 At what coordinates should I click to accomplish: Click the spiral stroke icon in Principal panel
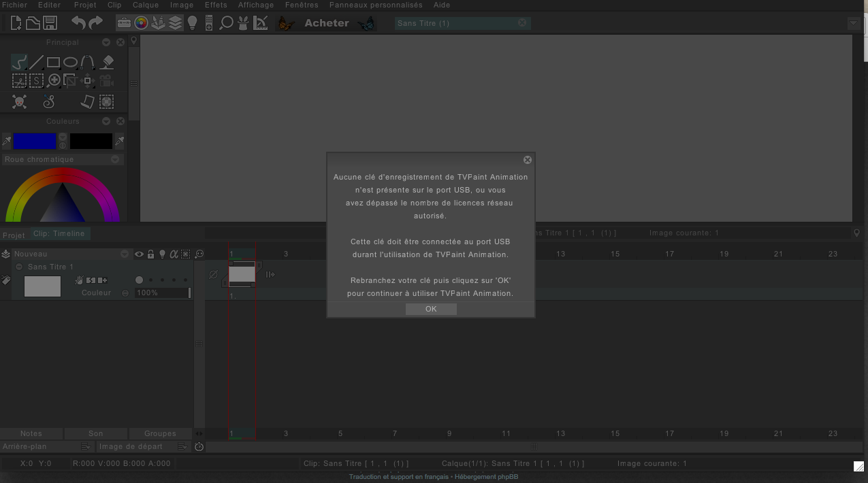(x=49, y=102)
